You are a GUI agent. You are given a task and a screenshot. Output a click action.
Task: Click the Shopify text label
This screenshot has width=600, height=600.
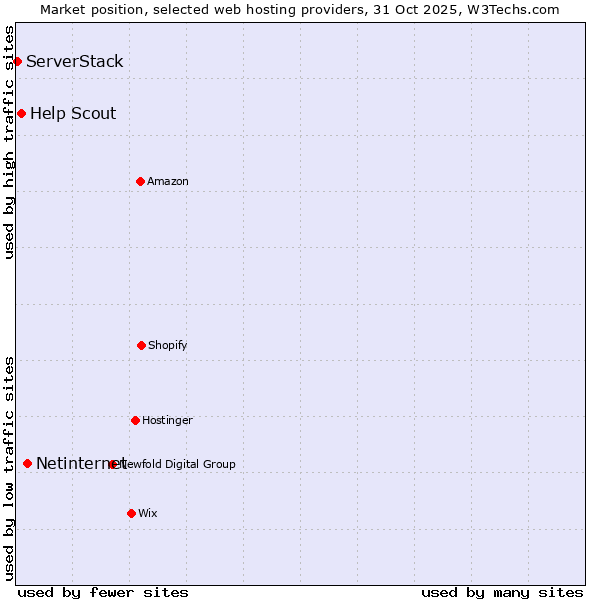click(x=168, y=346)
